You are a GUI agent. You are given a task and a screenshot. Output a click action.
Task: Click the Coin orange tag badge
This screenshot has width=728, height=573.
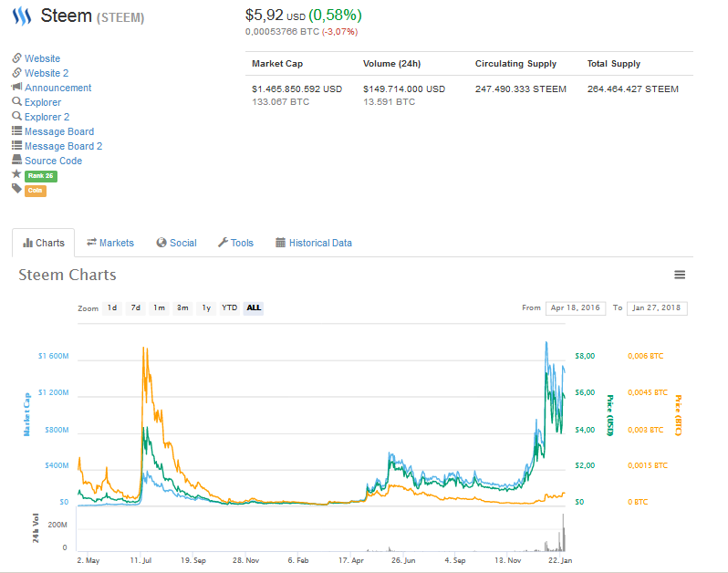[x=36, y=191]
